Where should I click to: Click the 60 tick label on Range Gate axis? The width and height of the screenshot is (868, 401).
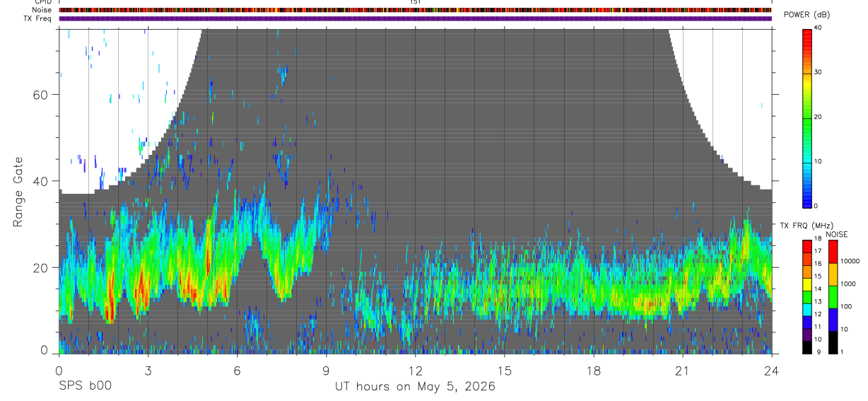(37, 94)
